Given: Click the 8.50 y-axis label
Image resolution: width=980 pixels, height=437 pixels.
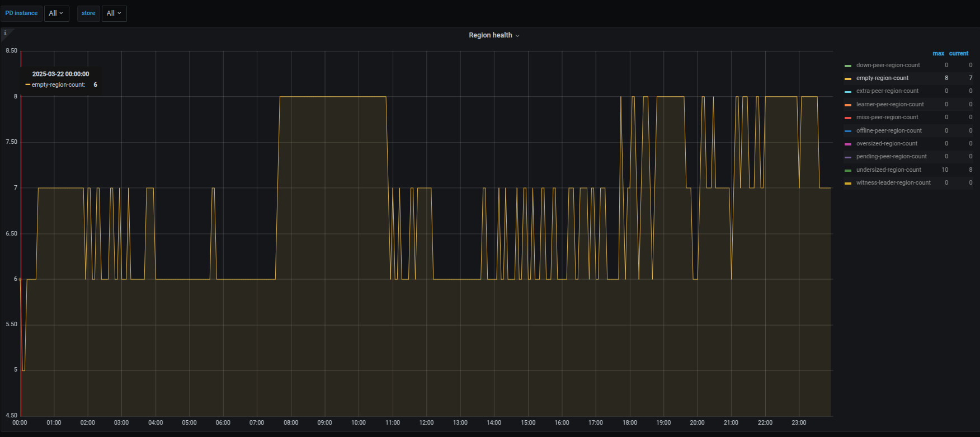Looking at the screenshot, I should [x=11, y=51].
